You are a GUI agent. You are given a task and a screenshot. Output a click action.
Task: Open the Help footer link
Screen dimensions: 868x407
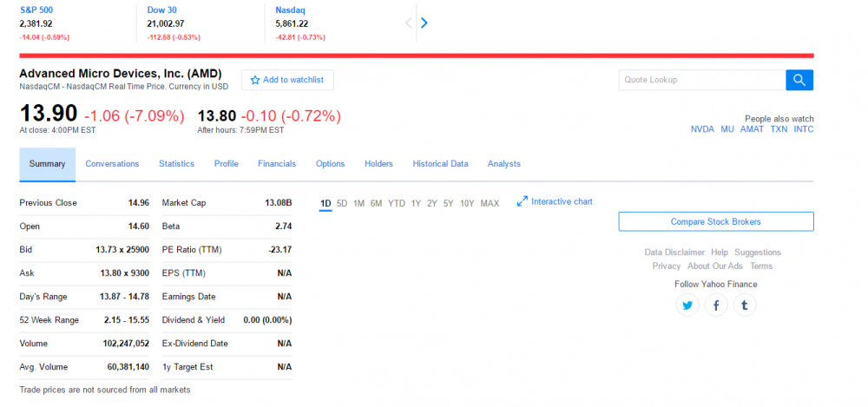[720, 252]
